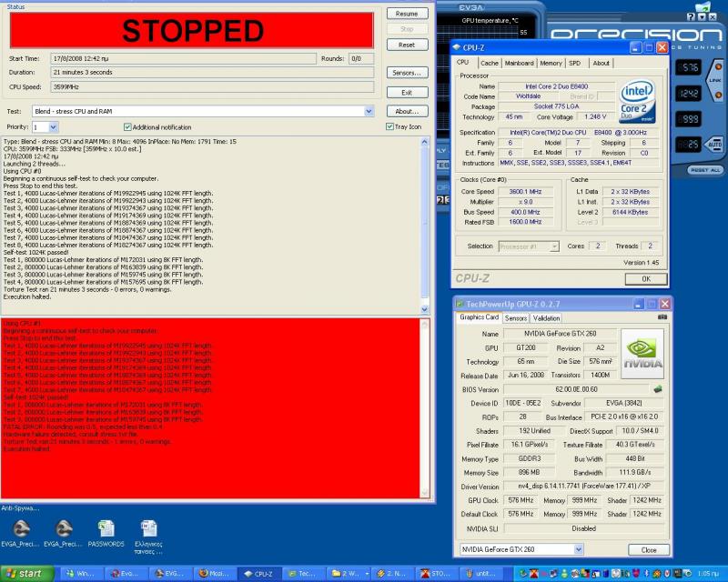Viewport: 728px width, 582px height.
Task: Click the 1242 shader clock readout in EVGA Precision
Action: (x=688, y=94)
